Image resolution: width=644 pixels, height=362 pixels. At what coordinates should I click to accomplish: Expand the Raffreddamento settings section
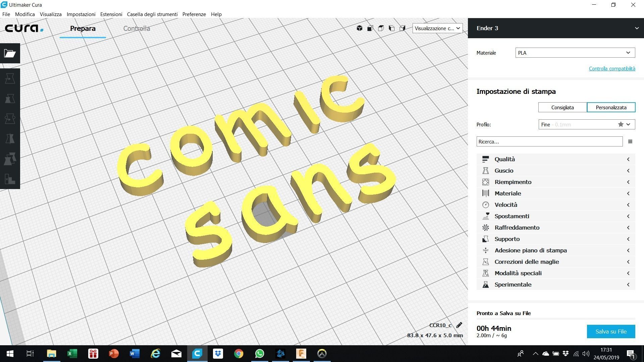point(556,228)
